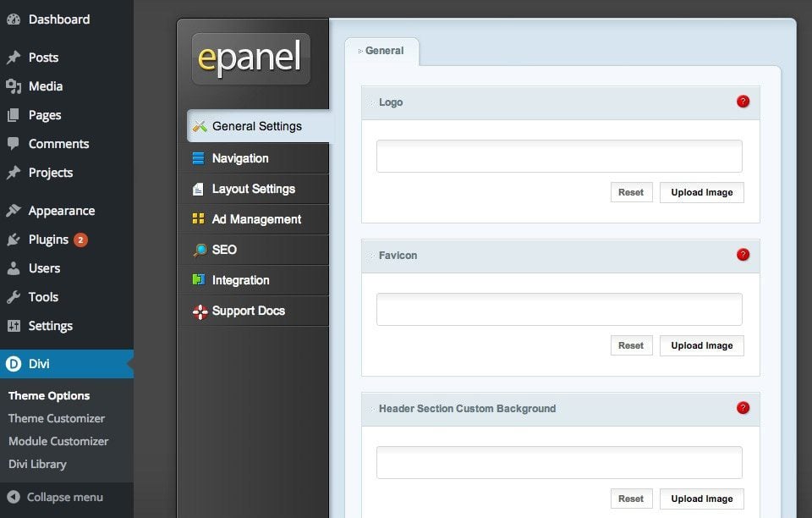Open the Comments menu item
This screenshot has width=812, height=518.
(x=67, y=144)
